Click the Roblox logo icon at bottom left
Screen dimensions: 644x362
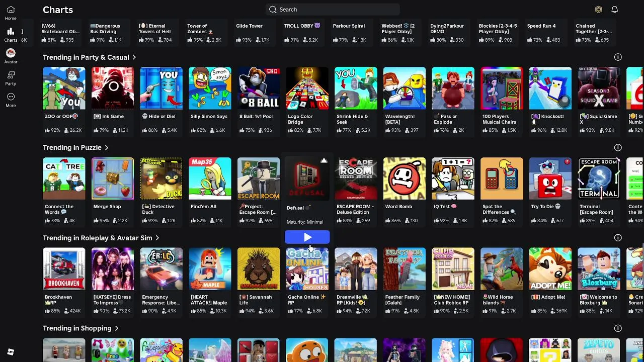tap(11, 352)
